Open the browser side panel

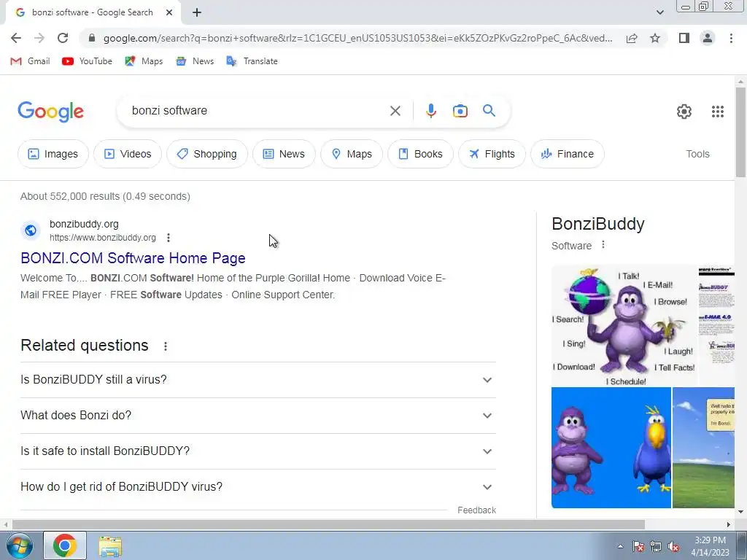pyautogui.click(x=684, y=38)
